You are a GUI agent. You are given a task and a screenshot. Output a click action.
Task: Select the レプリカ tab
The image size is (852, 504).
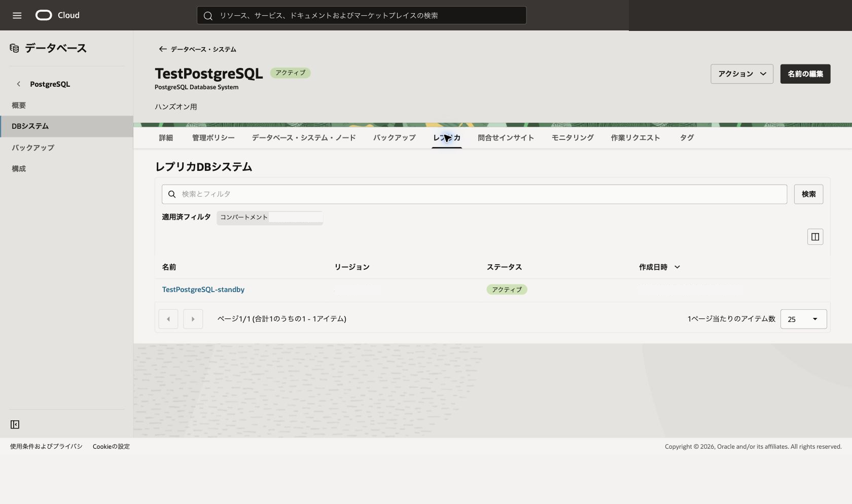tap(447, 138)
